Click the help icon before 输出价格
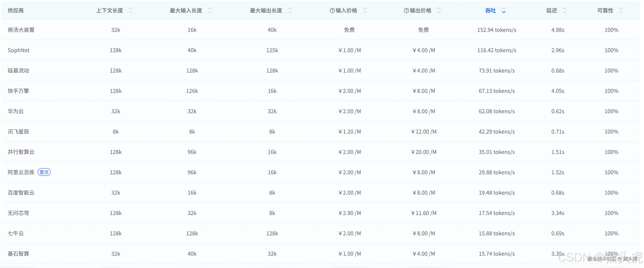 pos(406,11)
